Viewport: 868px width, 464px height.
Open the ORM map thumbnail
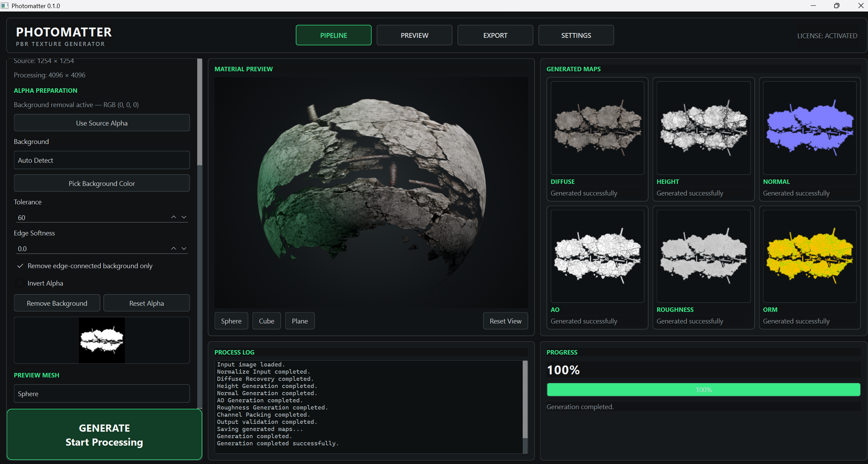pyautogui.click(x=810, y=256)
